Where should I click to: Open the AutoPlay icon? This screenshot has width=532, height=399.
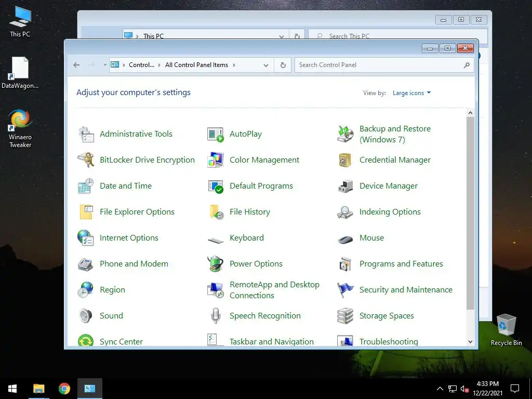(x=216, y=134)
